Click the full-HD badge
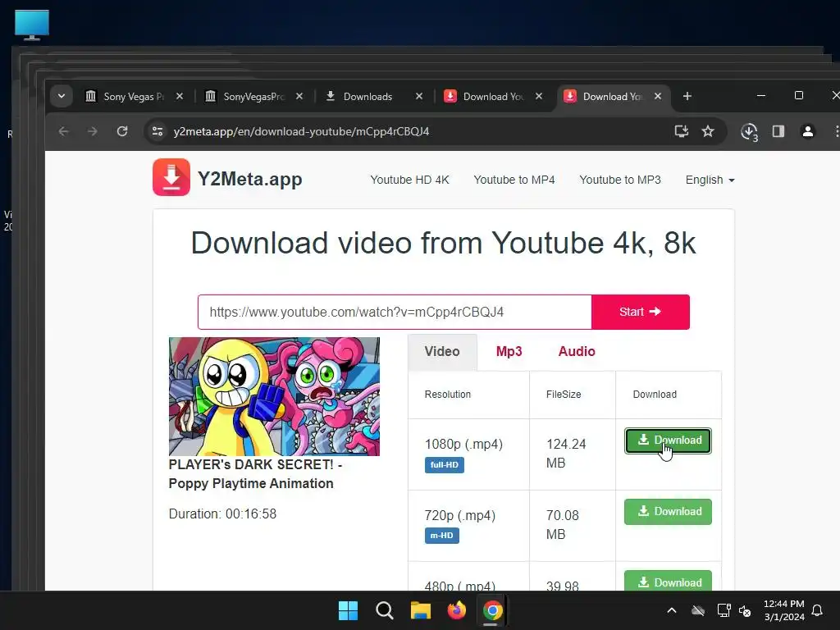The width and height of the screenshot is (840, 630). pos(445,464)
